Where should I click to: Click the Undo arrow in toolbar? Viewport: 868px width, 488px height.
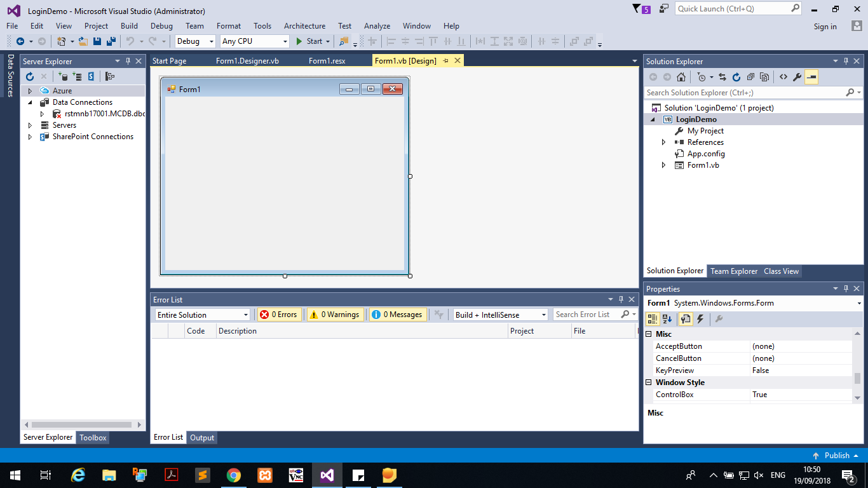[x=130, y=41]
